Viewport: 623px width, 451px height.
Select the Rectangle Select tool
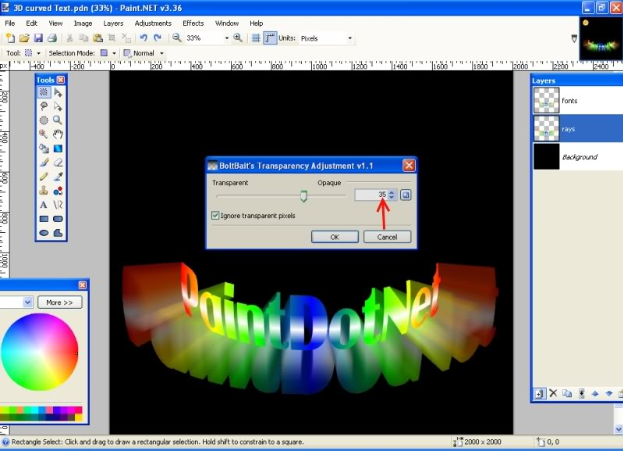44,93
